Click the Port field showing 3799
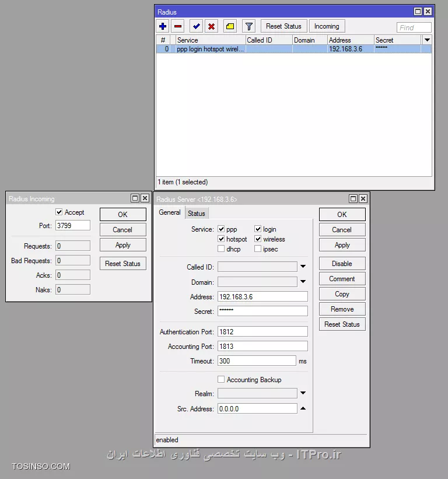 pos(73,225)
